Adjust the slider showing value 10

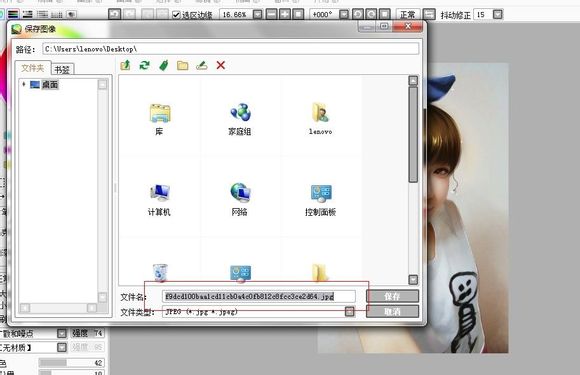click(72, 372)
